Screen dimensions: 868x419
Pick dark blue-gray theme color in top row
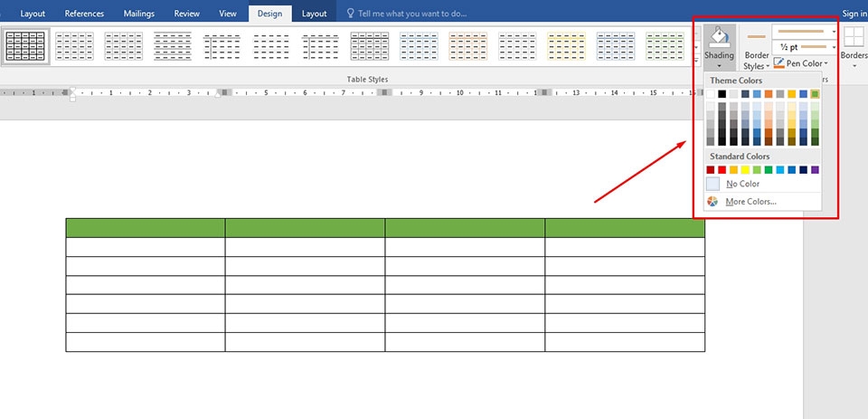coord(745,94)
